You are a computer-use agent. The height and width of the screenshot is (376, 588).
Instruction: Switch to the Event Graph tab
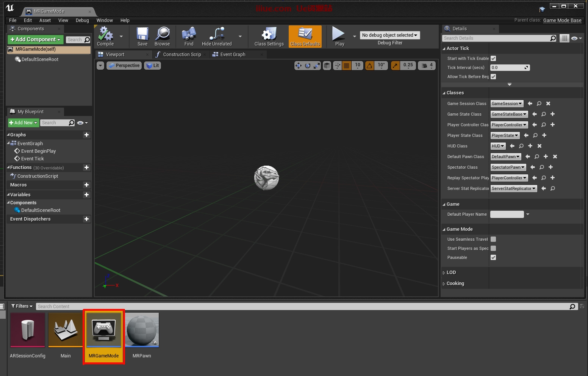[x=233, y=55]
